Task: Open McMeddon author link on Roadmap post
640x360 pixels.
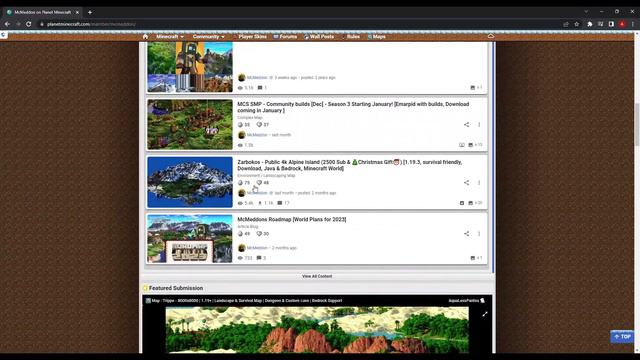Action: point(257,248)
